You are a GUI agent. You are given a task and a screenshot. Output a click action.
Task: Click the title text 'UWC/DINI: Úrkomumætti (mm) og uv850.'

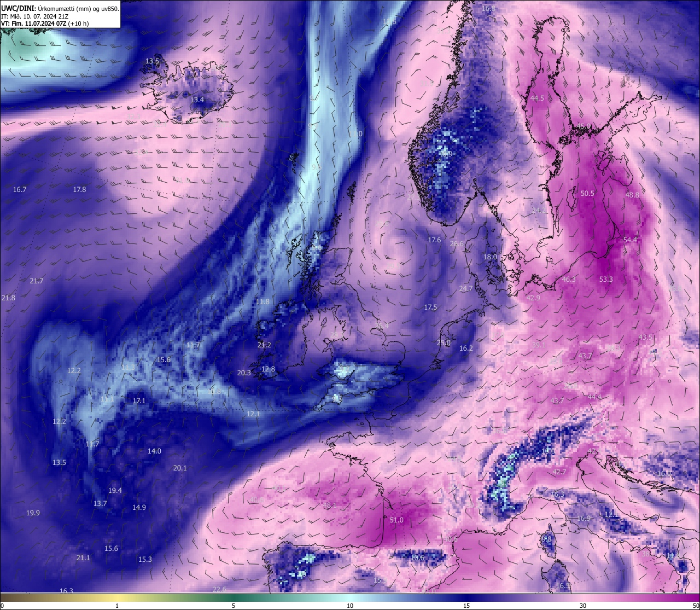(x=60, y=9)
